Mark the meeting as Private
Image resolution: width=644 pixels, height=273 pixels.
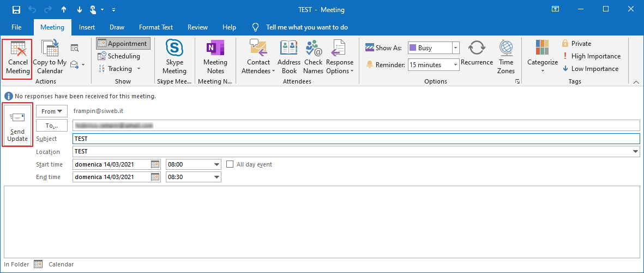click(576, 44)
